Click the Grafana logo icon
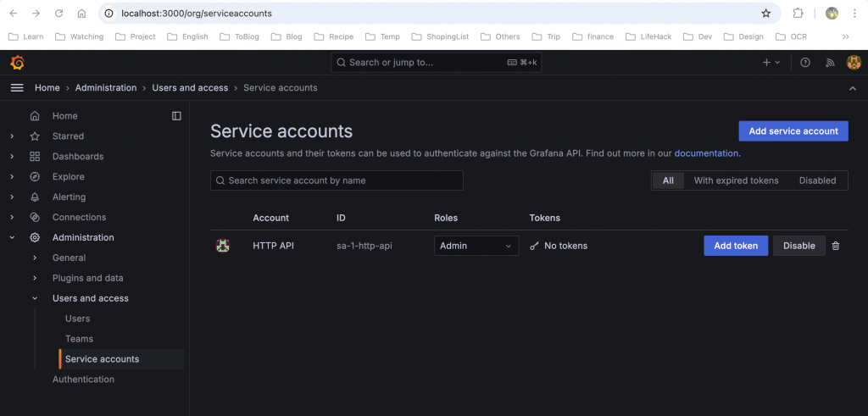This screenshot has height=416, width=868. (17, 63)
